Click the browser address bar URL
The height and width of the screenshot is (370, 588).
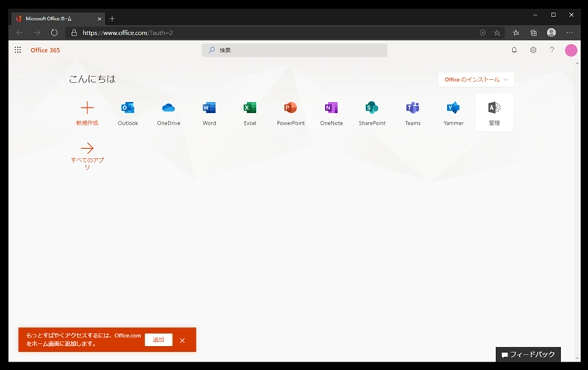tap(128, 33)
